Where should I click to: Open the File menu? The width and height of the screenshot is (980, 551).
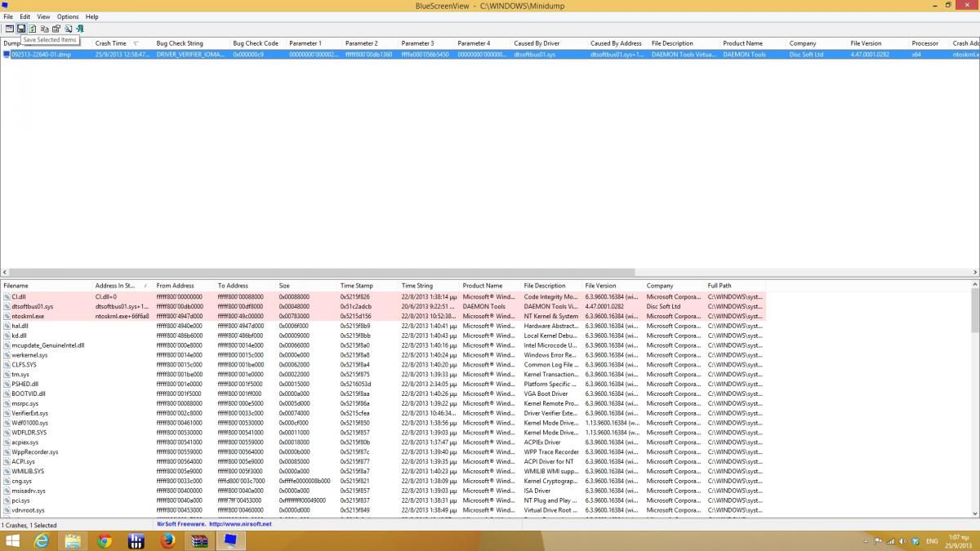(x=8, y=16)
